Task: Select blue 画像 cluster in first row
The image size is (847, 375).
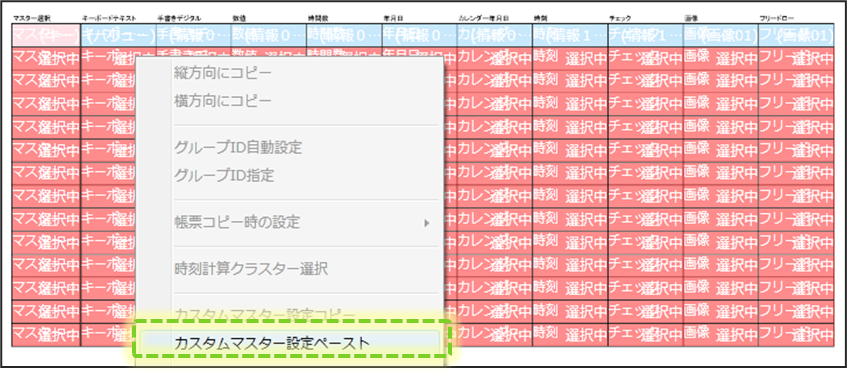Action: coord(721,36)
